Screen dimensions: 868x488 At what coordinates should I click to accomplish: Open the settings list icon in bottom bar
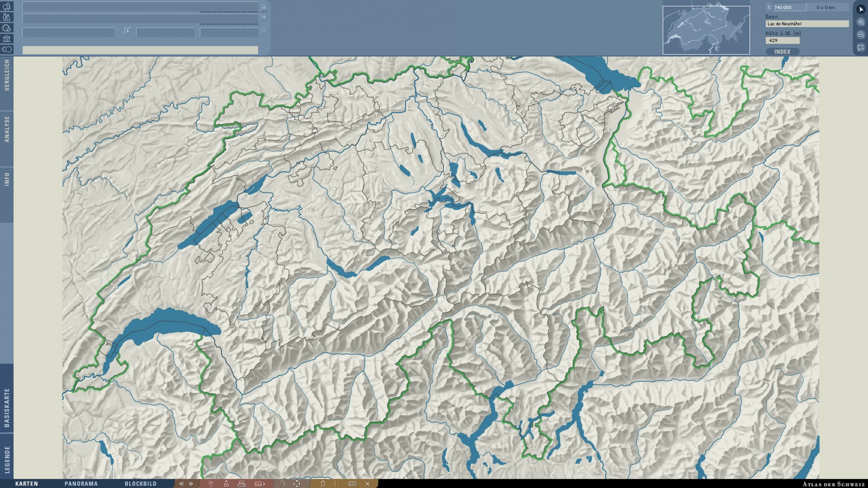click(352, 483)
